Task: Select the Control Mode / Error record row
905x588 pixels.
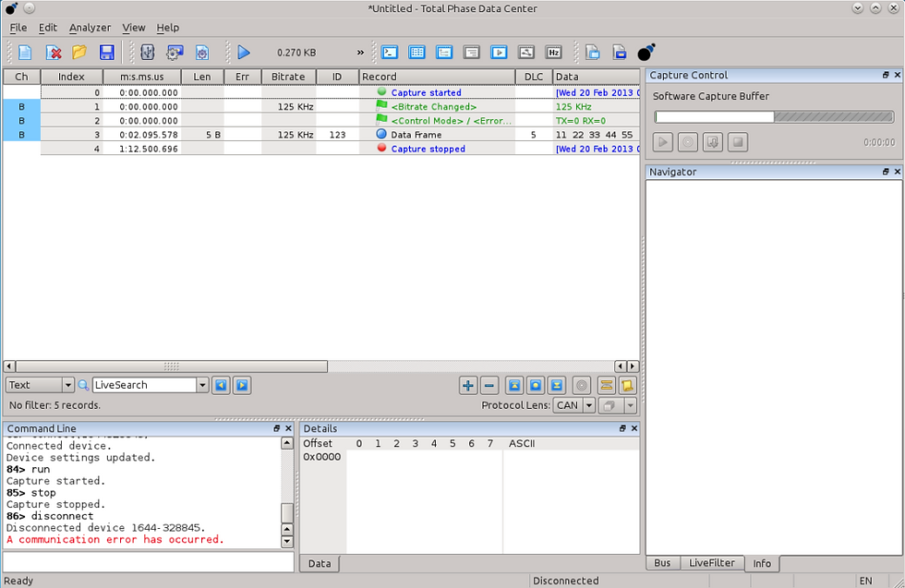Action: 321,121
